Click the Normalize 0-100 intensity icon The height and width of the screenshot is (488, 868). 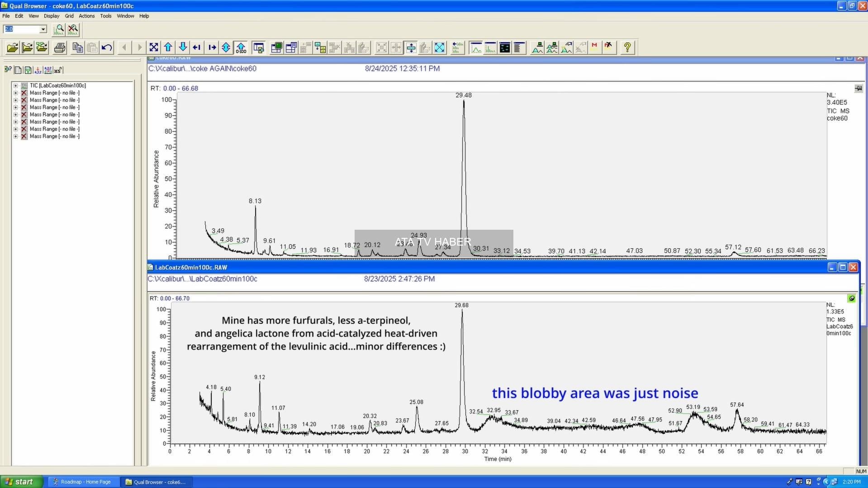241,47
